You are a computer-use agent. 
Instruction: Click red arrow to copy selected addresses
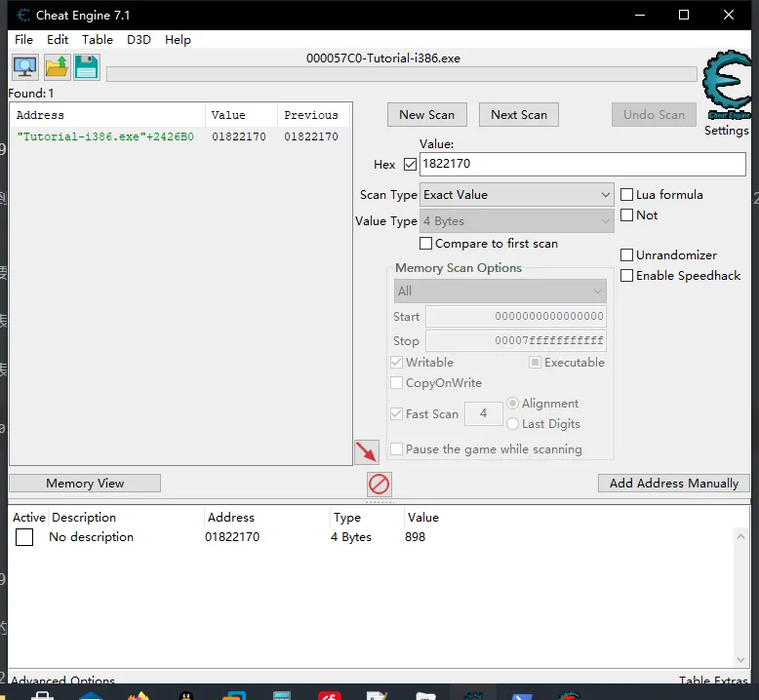[x=367, y=451]
